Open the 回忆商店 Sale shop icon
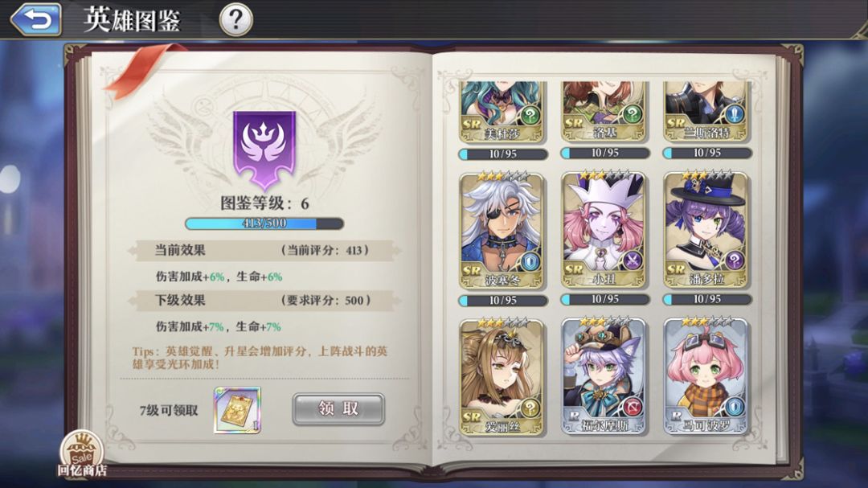 [82, 454]
